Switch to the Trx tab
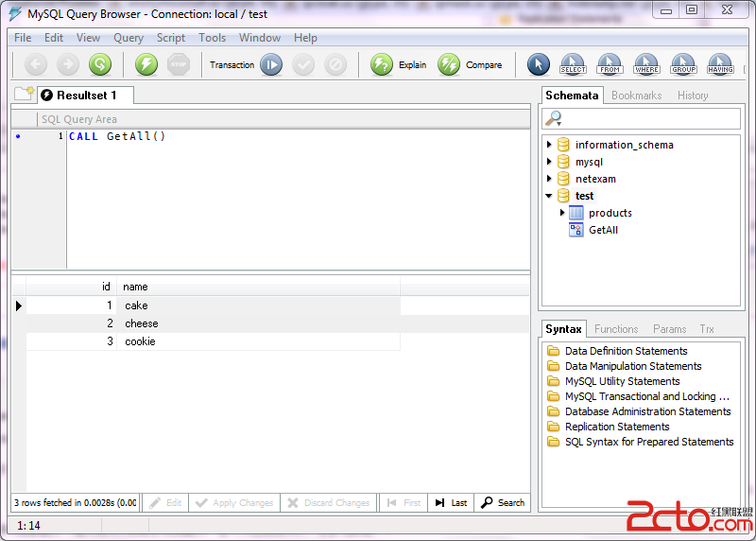The image size is (756, 541). (707, 328)
